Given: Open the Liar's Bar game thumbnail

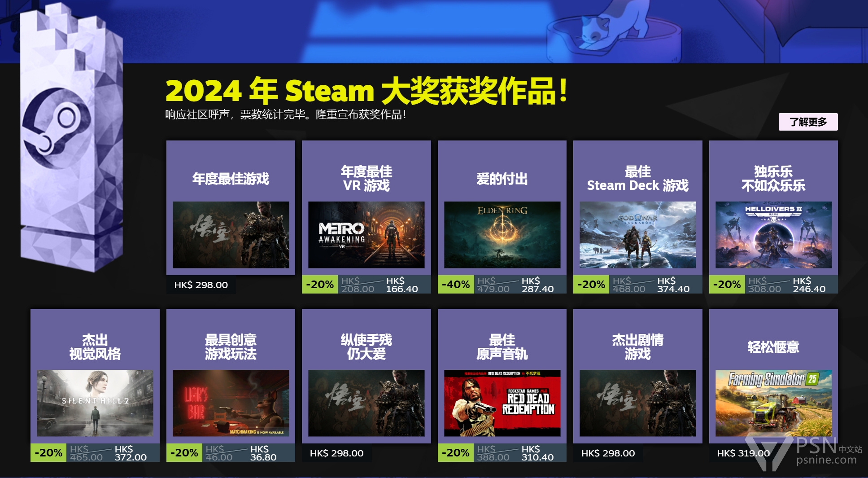Looking at the screenshot, I should click(x=231, y=403).
